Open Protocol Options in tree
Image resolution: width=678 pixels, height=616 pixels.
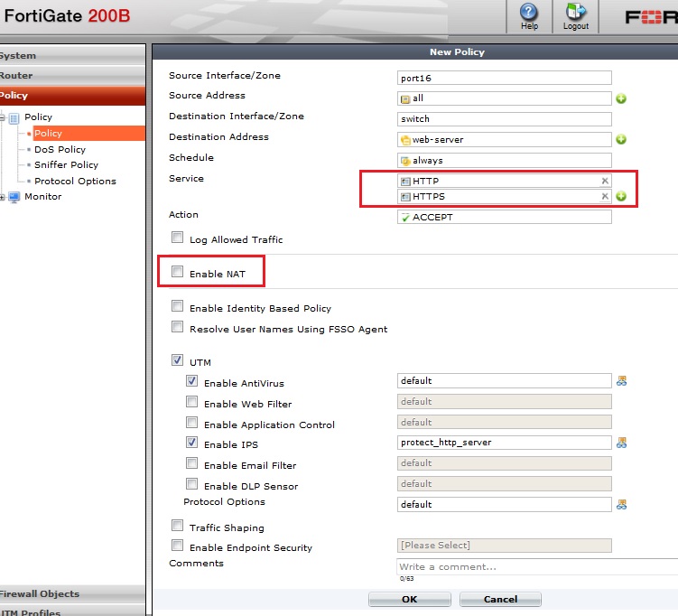(75, 181)
